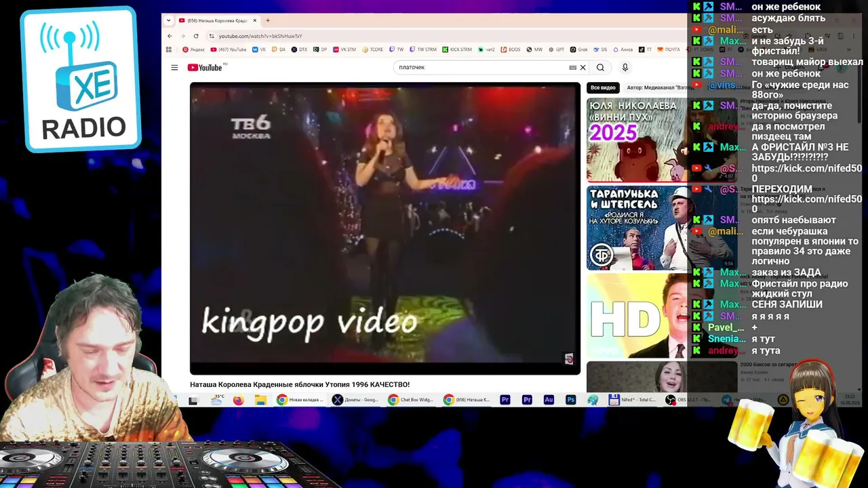The height and width of the screenshot is (488, 868).
Task: Clear the YouTube search query
Action: point(583,67)
